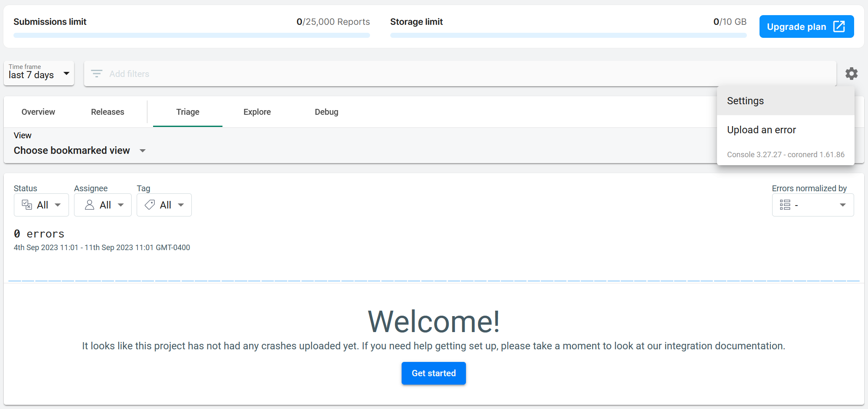Open the Time frame dropdown
The width and height of the screenshot is (868, 409).
click(x=39, y=74)
